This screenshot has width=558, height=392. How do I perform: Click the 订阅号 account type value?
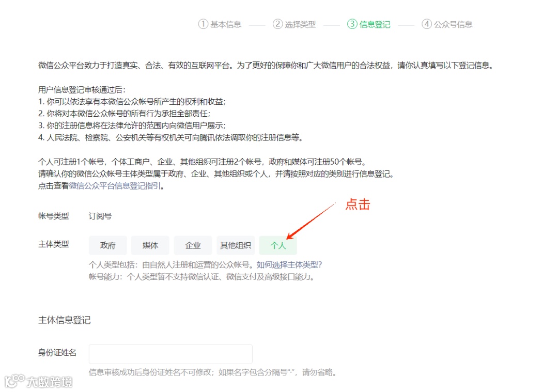(100, 216)
